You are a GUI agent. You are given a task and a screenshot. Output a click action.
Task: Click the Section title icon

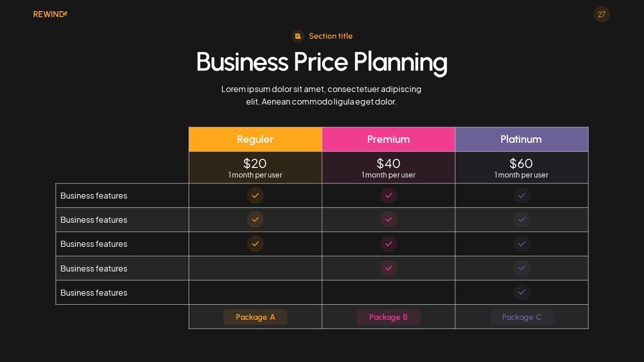(x=298, y=36)
